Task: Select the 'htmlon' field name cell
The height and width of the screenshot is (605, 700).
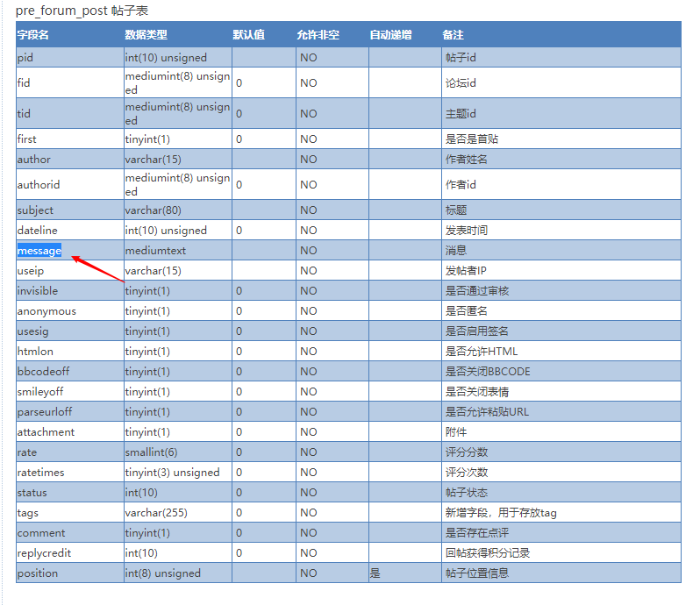Action: (70, 351)
